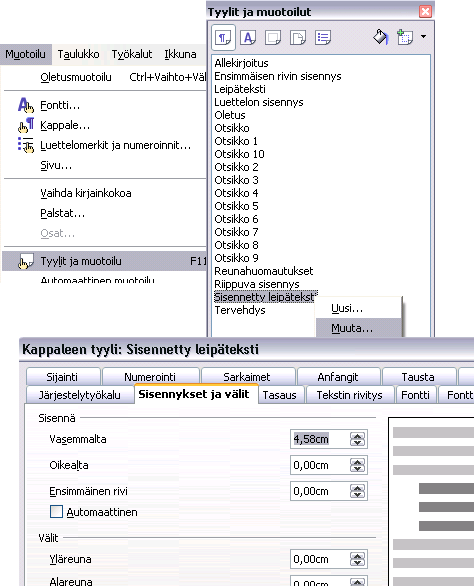
Task: Choose Oletusmuotoilu from the menu
Action: pyautogui.click(x=105, y=77)
